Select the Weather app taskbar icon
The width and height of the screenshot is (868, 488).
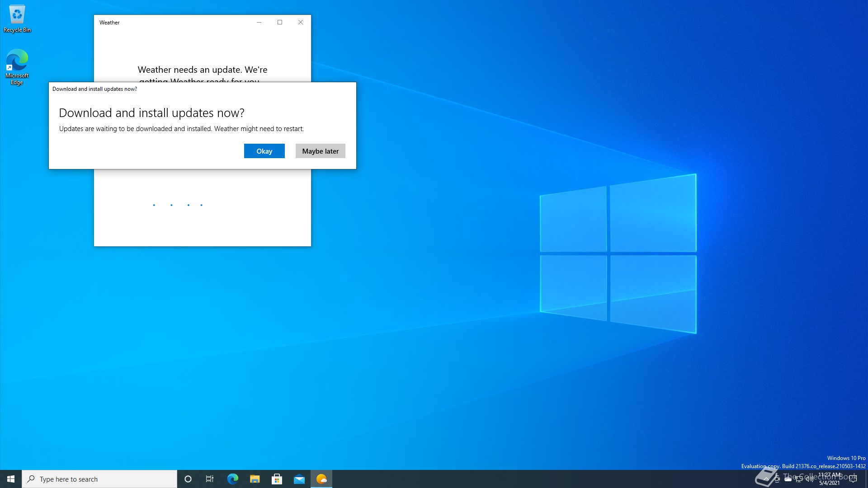321,479
